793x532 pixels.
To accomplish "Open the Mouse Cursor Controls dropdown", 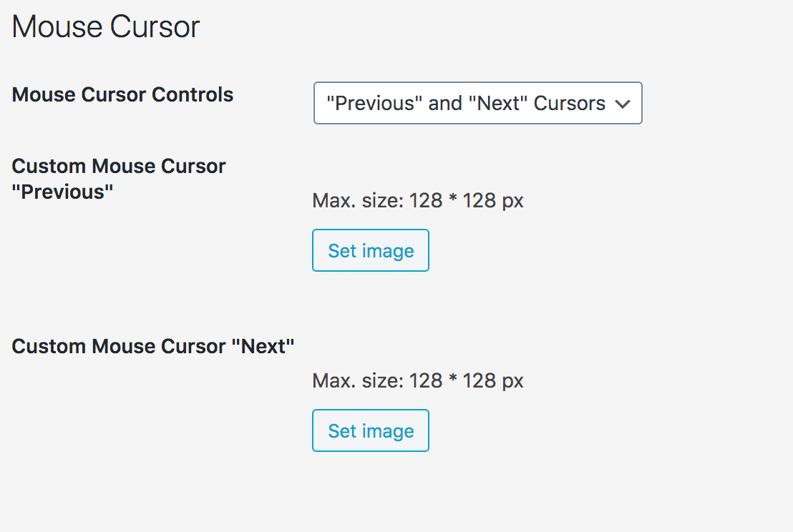I will click(477, 103).
